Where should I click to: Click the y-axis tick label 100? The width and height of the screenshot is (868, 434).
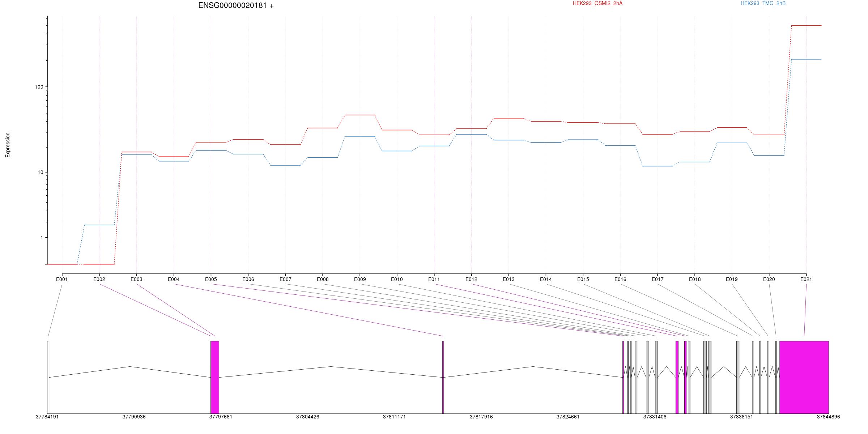click(39, 87)
